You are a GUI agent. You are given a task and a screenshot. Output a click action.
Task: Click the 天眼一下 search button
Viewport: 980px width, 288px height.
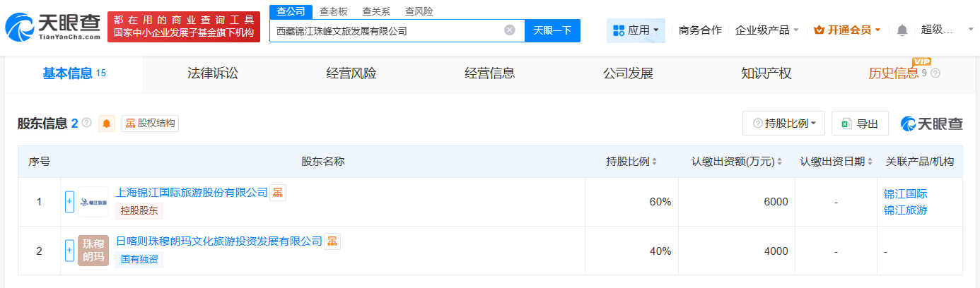(x=552, y=30)
